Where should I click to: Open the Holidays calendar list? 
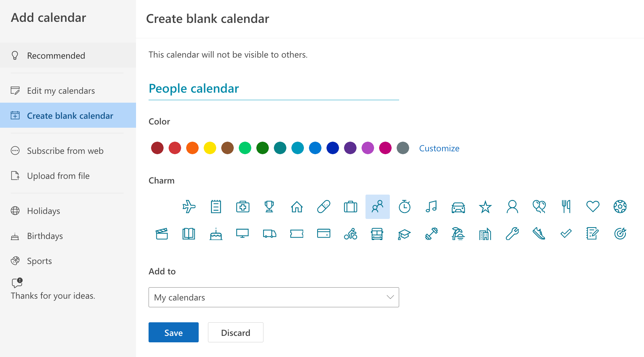(44, 211)
